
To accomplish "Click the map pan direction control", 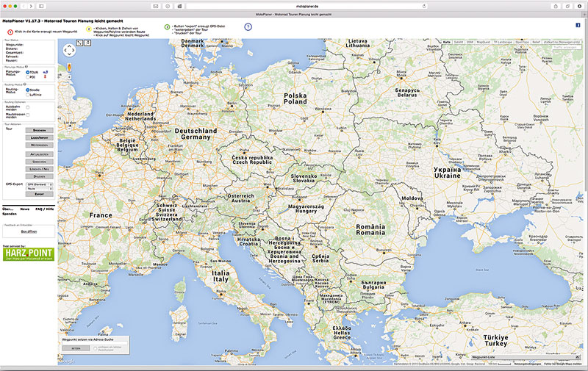I will [69, 50].
